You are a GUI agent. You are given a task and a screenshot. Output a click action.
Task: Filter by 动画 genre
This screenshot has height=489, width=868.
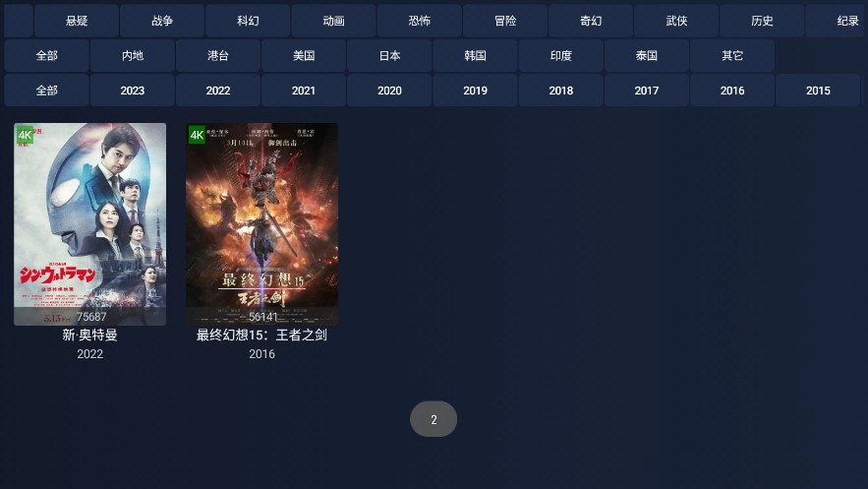[334, 21]
